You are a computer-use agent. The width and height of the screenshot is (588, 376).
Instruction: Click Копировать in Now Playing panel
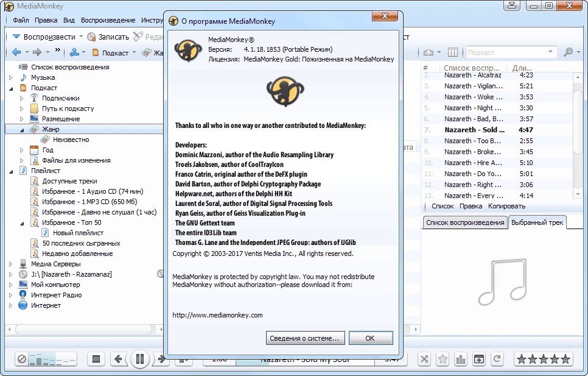tap(506, 206)
